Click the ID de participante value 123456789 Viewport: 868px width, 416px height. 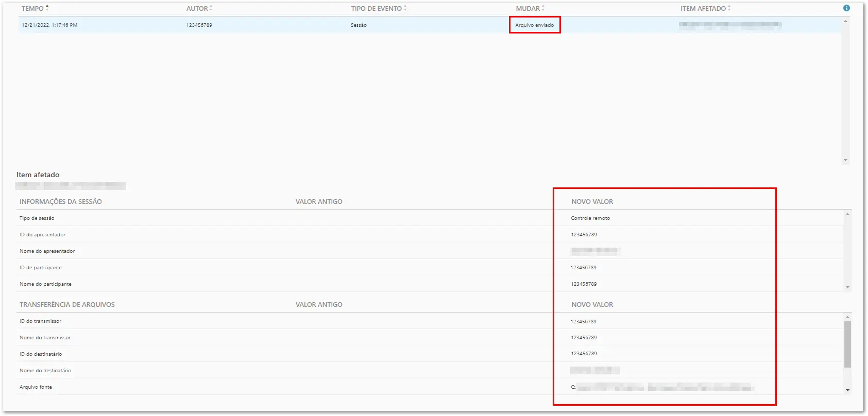click(584, 267)
